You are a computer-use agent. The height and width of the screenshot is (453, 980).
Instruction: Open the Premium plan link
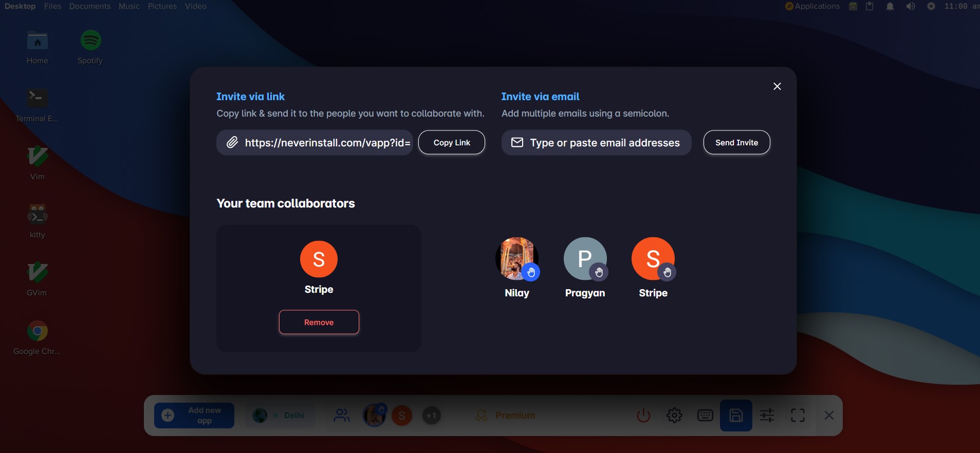pyautogui.click(x=506, y=415)
